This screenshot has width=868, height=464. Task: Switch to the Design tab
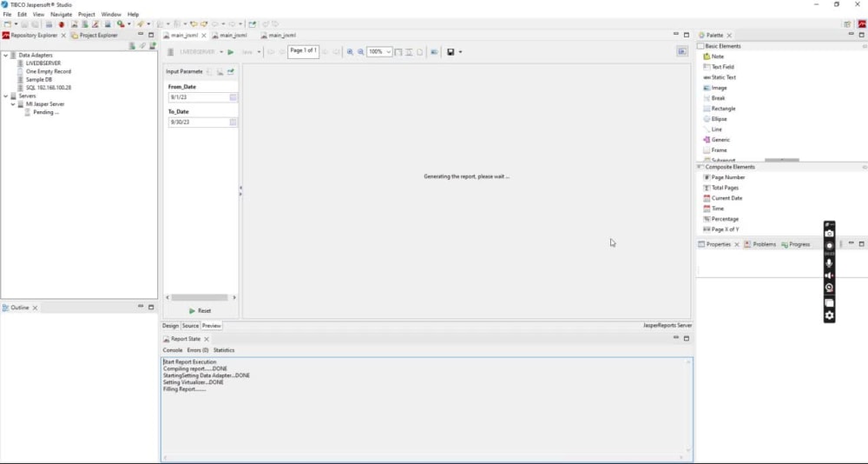click(170, 326)
